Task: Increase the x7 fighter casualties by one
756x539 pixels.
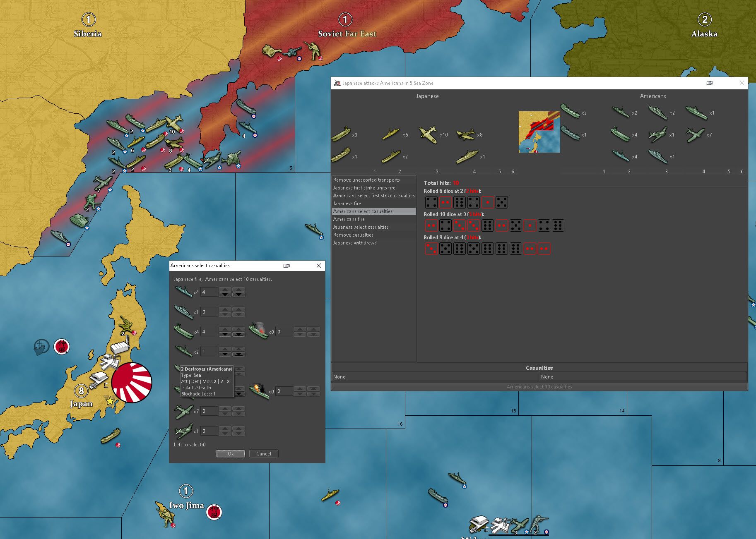Action: click(x=225, y=409)
